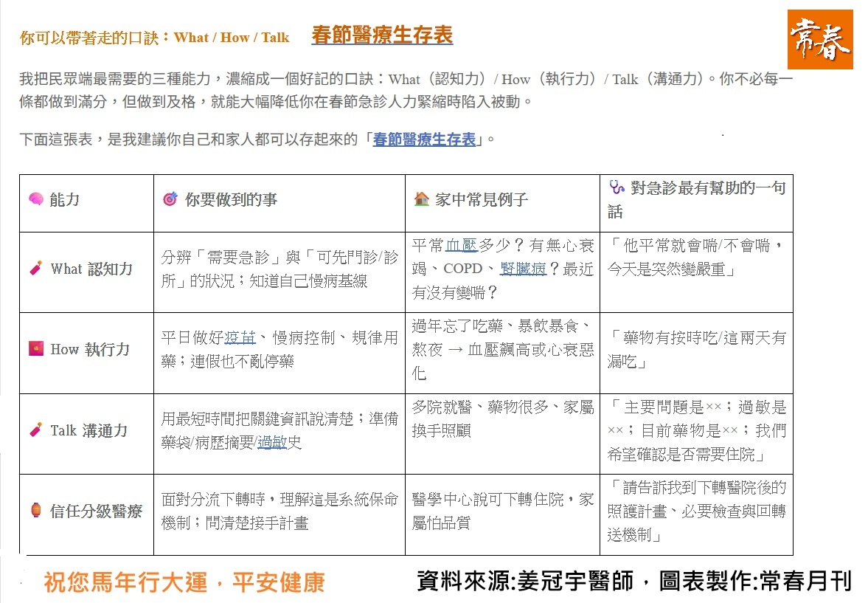Click the target icon beside 你要做到的事
The height and width of the screenshot is (603, 868).
(170, 199)
